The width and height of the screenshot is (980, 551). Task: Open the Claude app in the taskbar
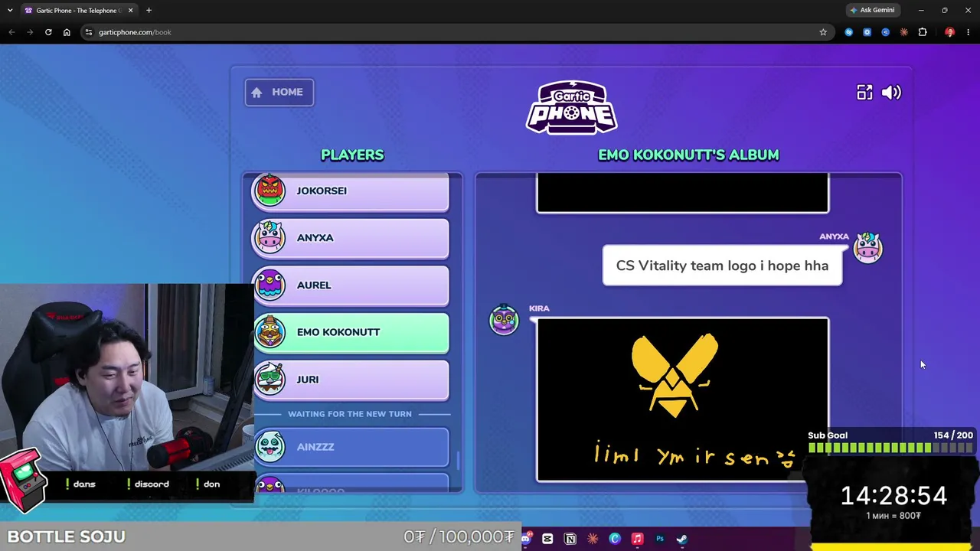(593, 540)
